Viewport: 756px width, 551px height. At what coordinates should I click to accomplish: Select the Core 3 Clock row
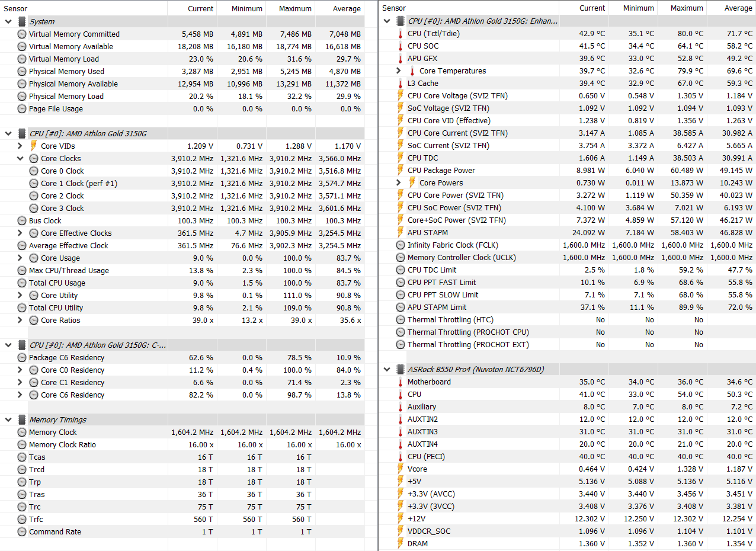(182, 209)
